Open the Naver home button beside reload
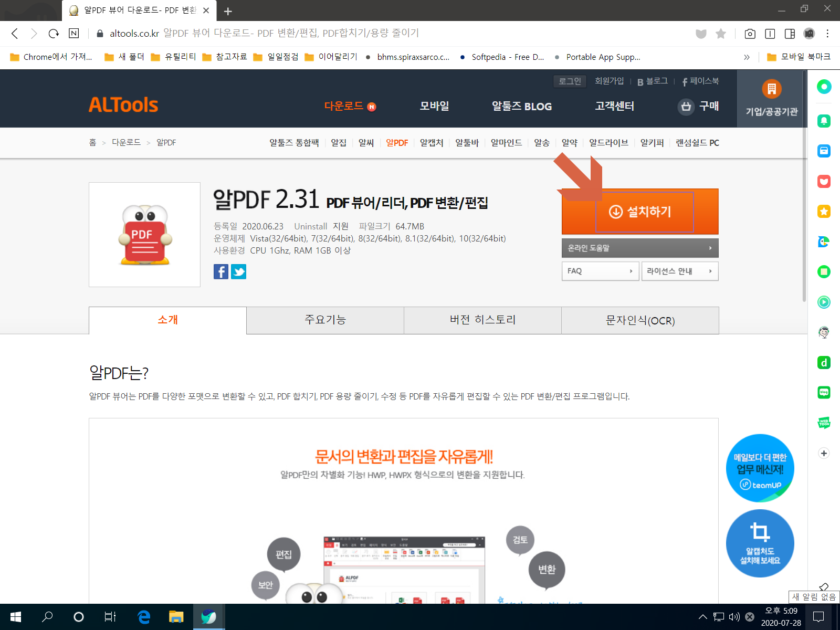This screenshot has width=840, height=630. pyautogui.click(x=74, y=33)
